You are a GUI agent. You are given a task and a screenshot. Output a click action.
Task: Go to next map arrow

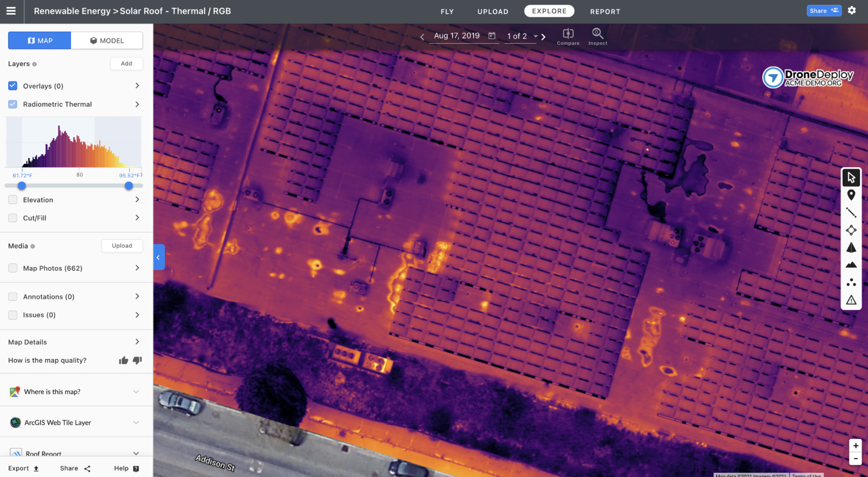pos(543,37)
